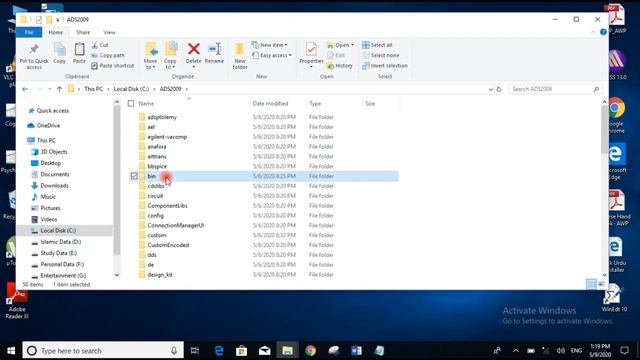Expand the Open button dropdown arrow

[x=353, y=45]
